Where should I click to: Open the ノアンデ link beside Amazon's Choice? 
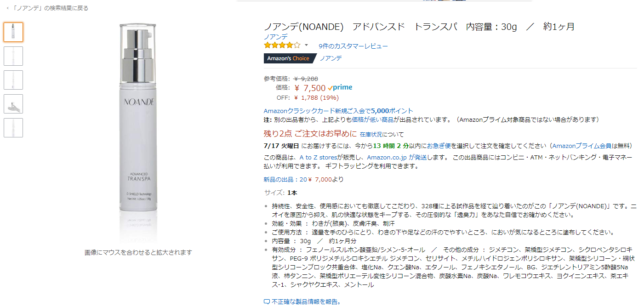(x=331, y=58)
